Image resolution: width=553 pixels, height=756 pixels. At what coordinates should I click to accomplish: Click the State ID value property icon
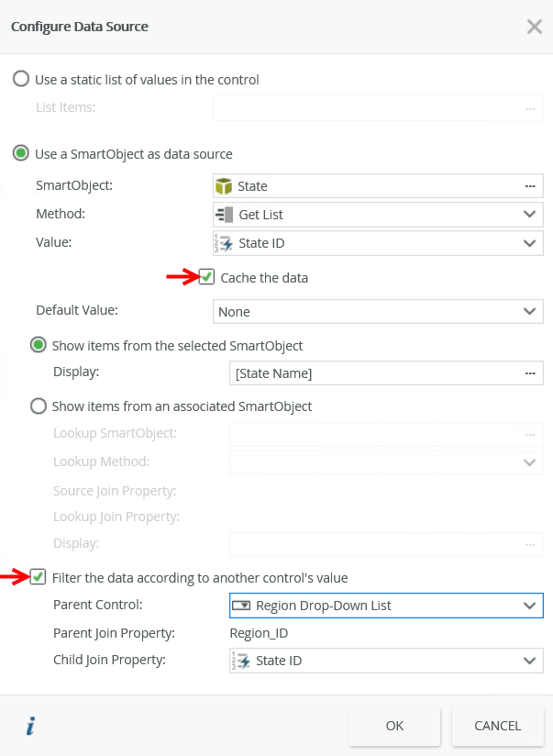[225, 243]
